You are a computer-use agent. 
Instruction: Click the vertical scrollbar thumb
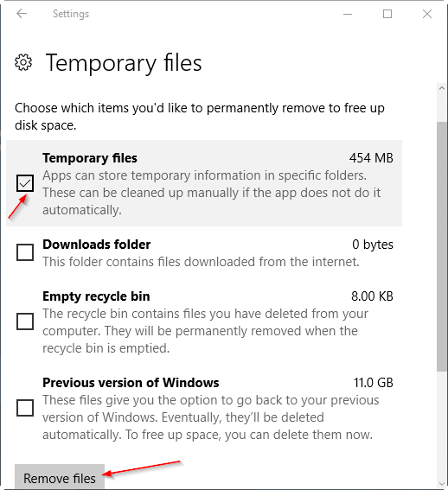[x=442, y=247]
